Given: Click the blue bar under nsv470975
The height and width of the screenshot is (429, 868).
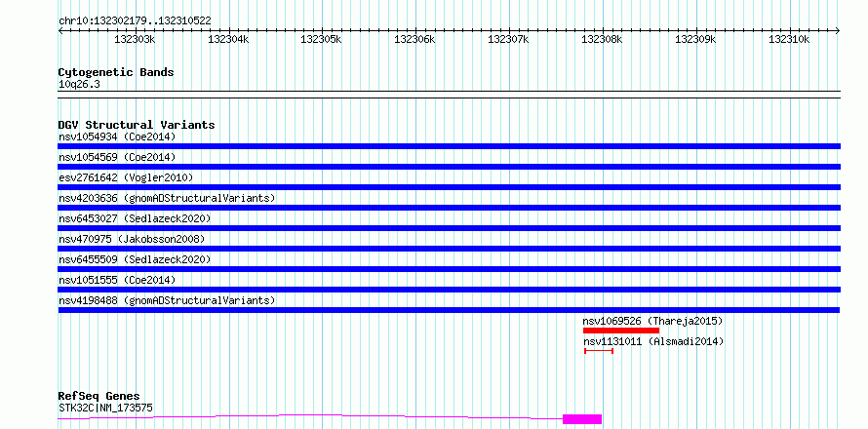Looking at the screenshot, I should click(449, 249).
